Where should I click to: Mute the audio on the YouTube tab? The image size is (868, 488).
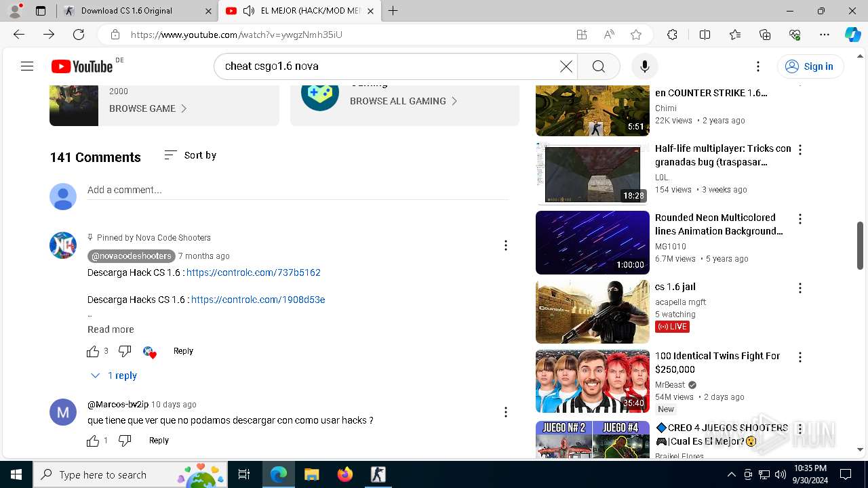pyautogui.click(x=249, y=11)
